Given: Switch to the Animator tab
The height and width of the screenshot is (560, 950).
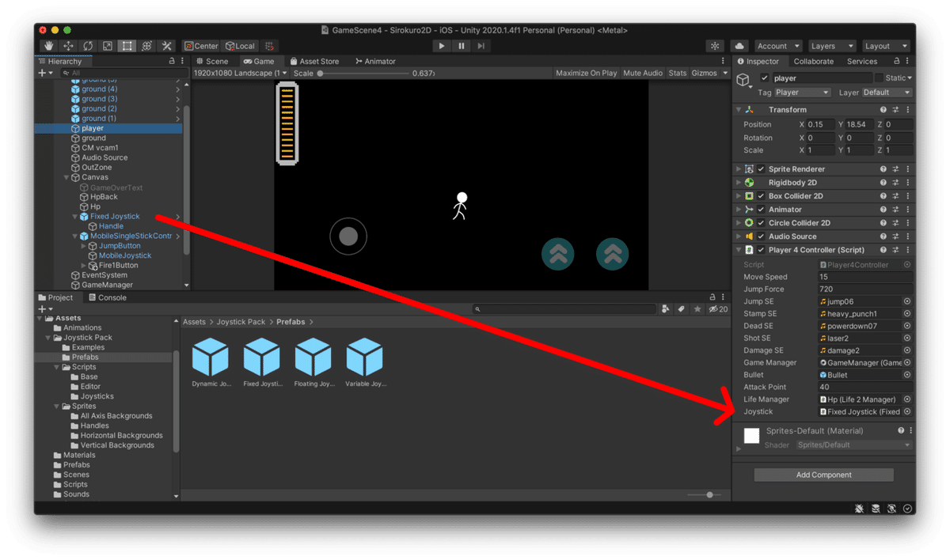Looking at the screenshot, I should pos(375,61).
